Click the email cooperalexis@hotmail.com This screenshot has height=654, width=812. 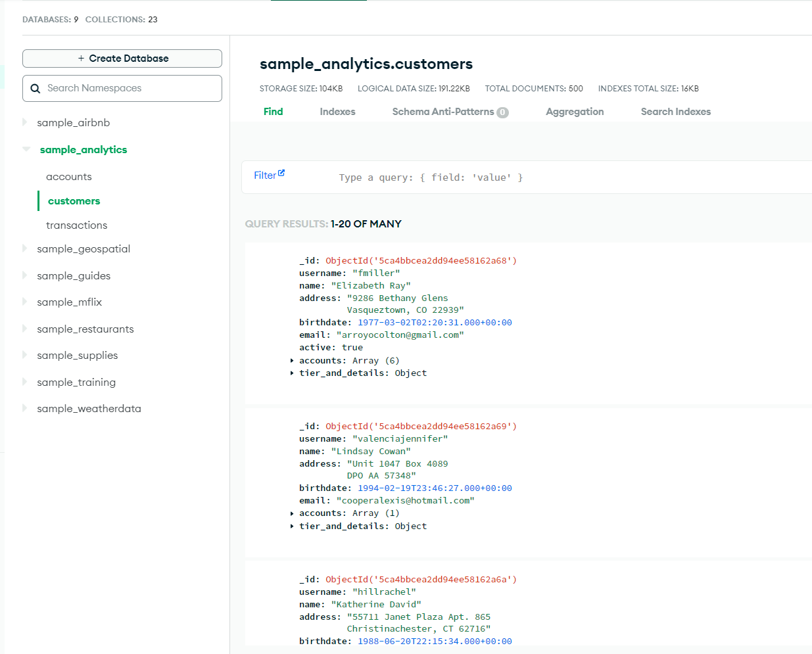pos(405,500)
